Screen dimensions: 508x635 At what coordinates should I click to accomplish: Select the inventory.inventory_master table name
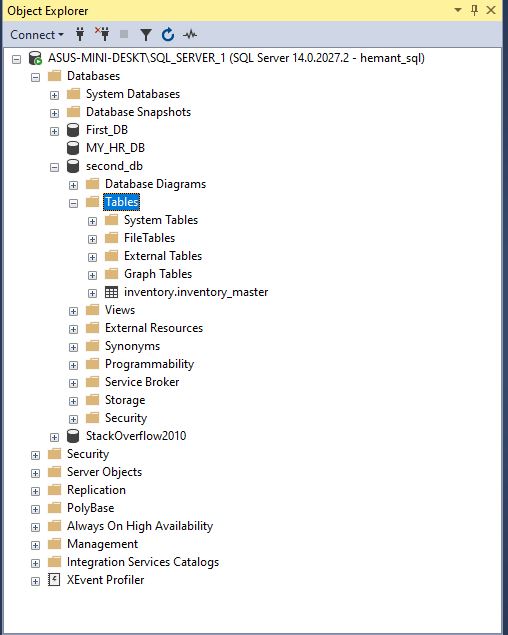coord(196,292)
